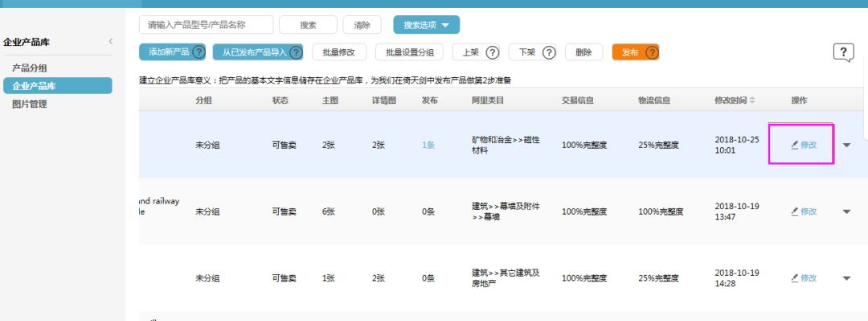Click the 修改 link in the 14:28 row
Viewport: 868px width, 321px height.
pos(809,278)
